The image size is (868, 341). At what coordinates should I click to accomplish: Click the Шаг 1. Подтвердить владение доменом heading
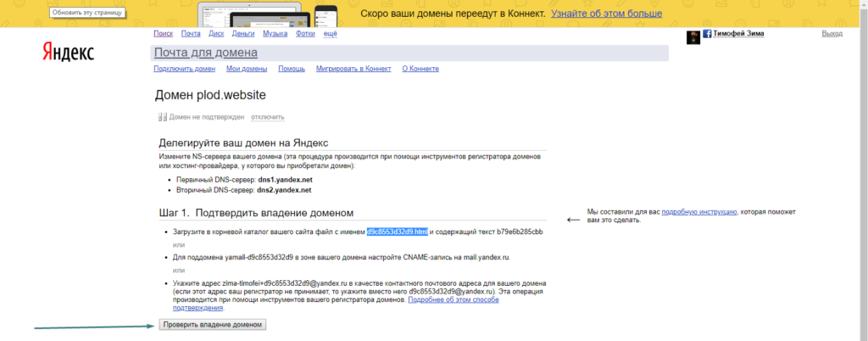coord(256,213)
